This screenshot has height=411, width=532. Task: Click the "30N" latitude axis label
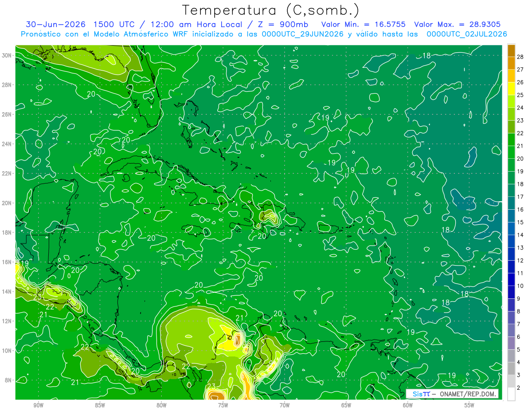(x=8, y=55)
